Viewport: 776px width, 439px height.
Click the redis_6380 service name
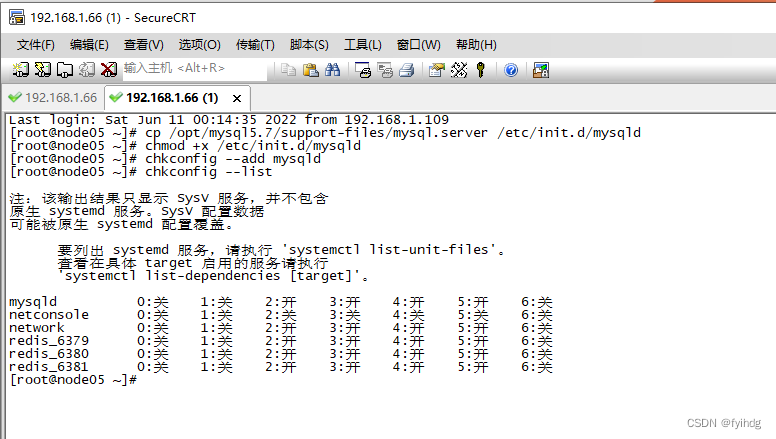pos(48,353)
